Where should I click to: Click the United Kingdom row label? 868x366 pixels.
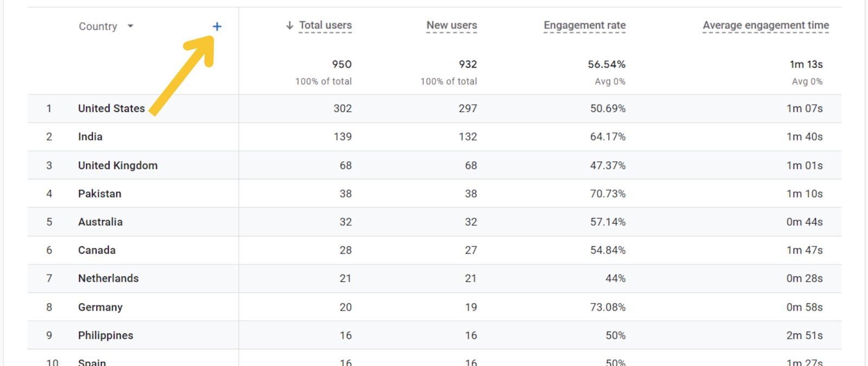tap(118, 165)
